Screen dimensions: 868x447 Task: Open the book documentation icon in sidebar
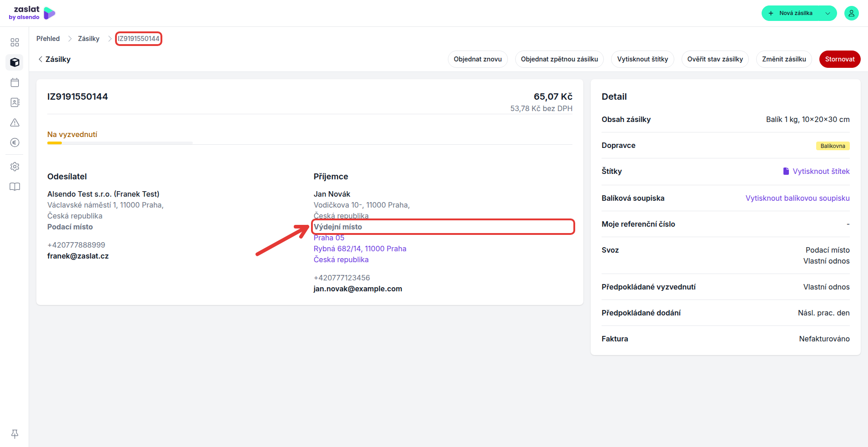click(15, 187)
